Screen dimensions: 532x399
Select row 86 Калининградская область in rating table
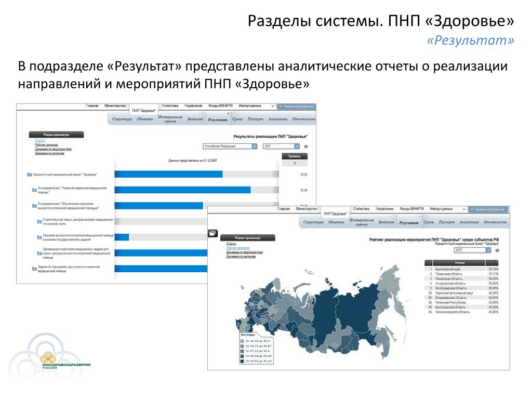[462, 312]
